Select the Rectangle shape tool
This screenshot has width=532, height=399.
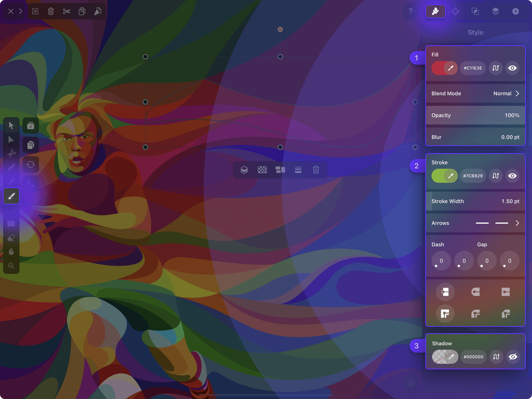pos(11,224)
